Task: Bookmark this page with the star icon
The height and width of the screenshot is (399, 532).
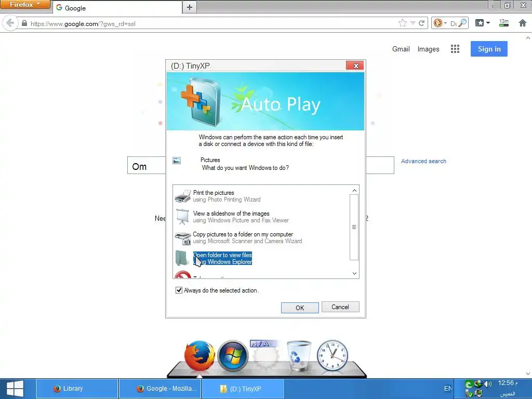Action: coord(403,23)
